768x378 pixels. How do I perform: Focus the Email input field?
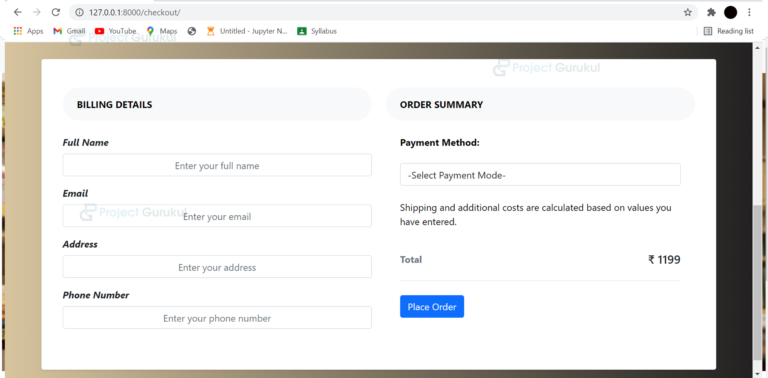(x=217, y=216)
